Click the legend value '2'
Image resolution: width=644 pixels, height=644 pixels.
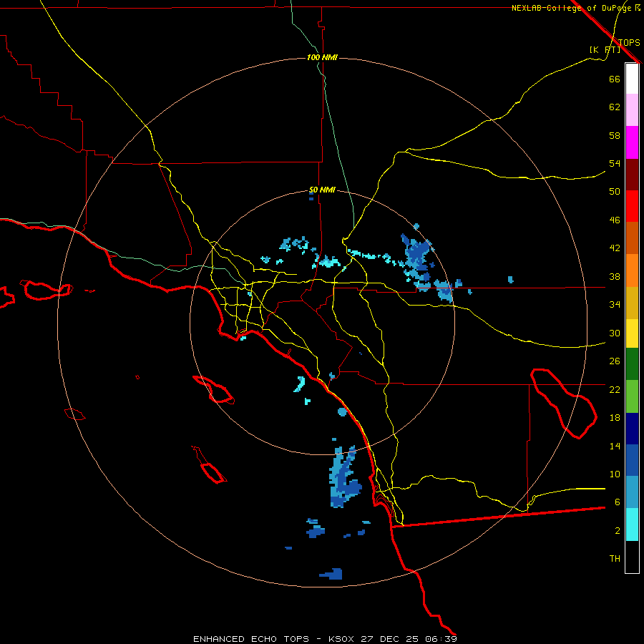618,531
